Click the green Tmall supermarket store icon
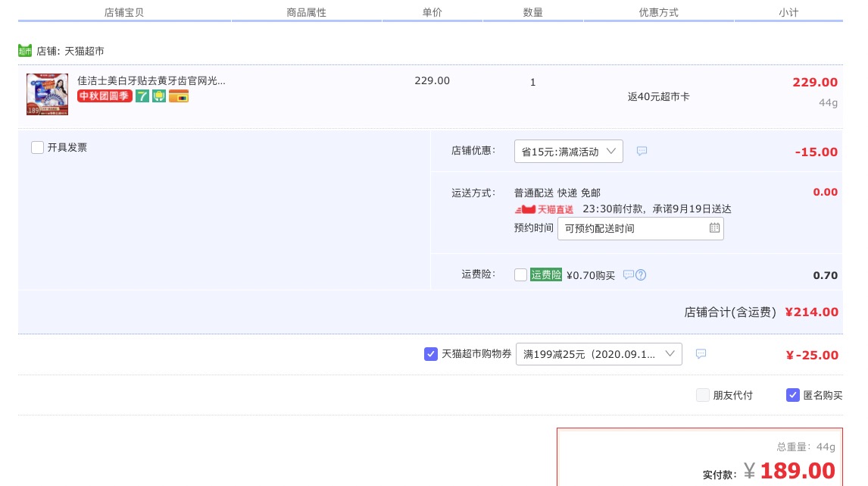The width and height of the screenshot is (868, 486). pyautogui.click(x=25, y=51)
